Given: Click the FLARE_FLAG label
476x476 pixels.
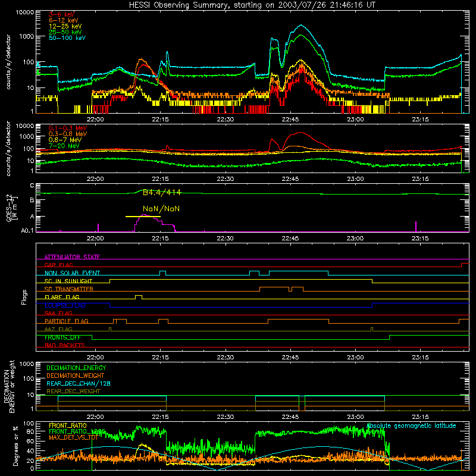Looking at the screenshot, I should (62, 297).
